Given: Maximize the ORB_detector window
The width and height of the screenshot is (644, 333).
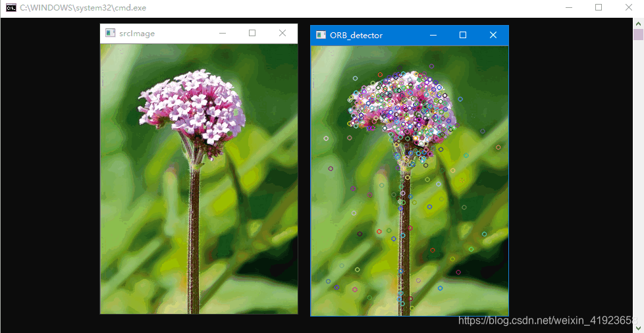Looking at the screenshot, I should click(x=463, y=36).
